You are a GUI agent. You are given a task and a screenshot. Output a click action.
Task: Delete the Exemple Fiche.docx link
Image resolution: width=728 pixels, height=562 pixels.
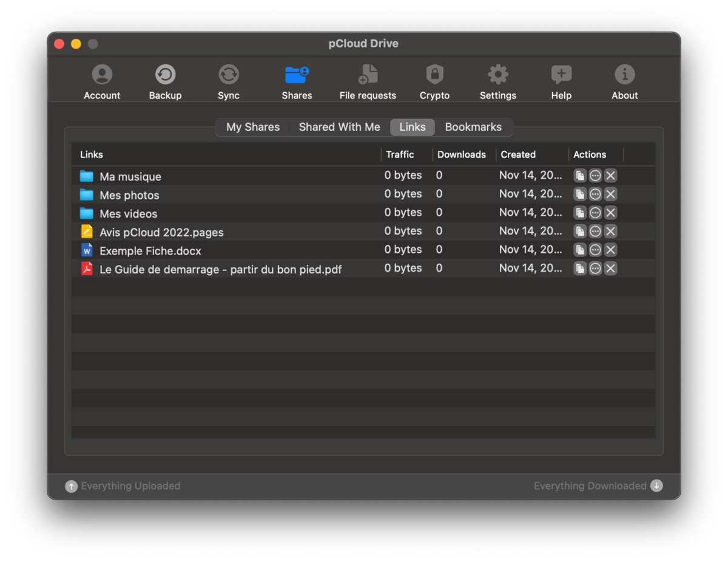point(611,250)
